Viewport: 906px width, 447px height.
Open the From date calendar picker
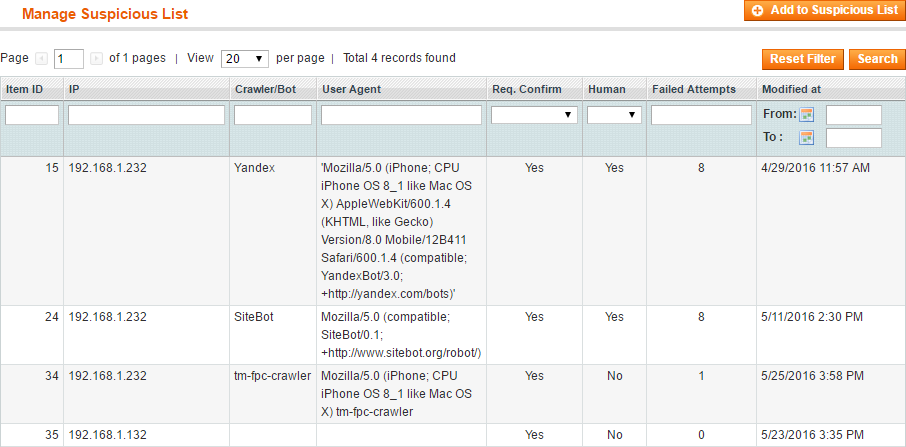(x=807, y=114)
